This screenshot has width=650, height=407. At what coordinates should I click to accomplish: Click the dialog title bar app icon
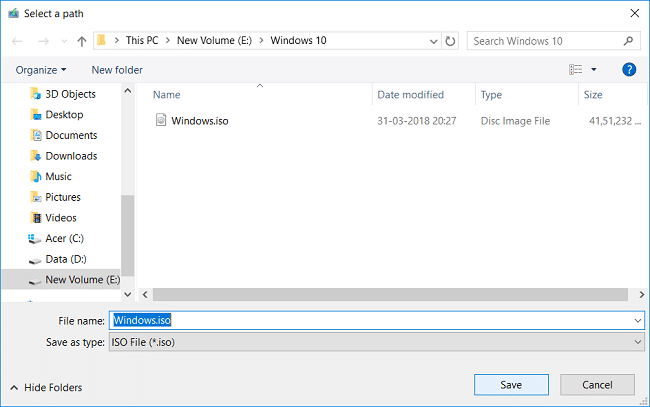click(x=13, y=13)
